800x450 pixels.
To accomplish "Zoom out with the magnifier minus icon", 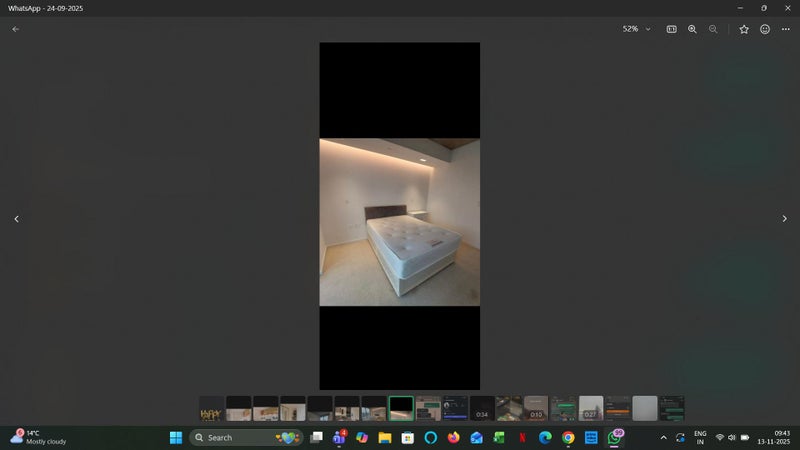I will [713, 29].
